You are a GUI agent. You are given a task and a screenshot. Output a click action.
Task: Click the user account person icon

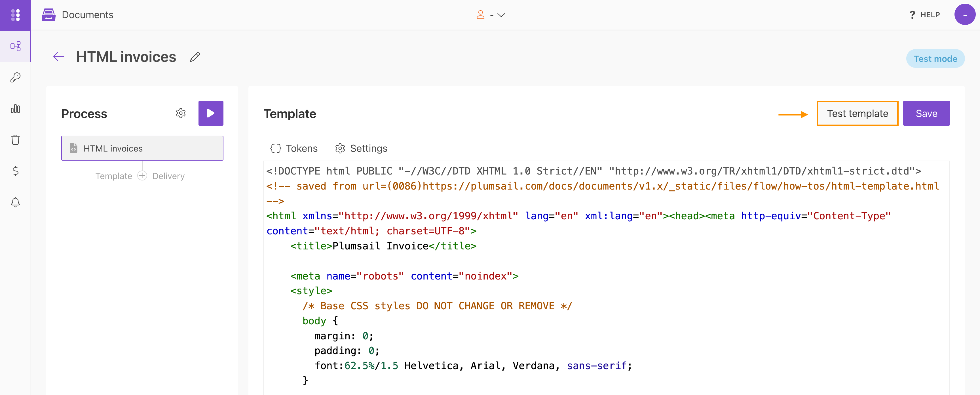[480, 15]
